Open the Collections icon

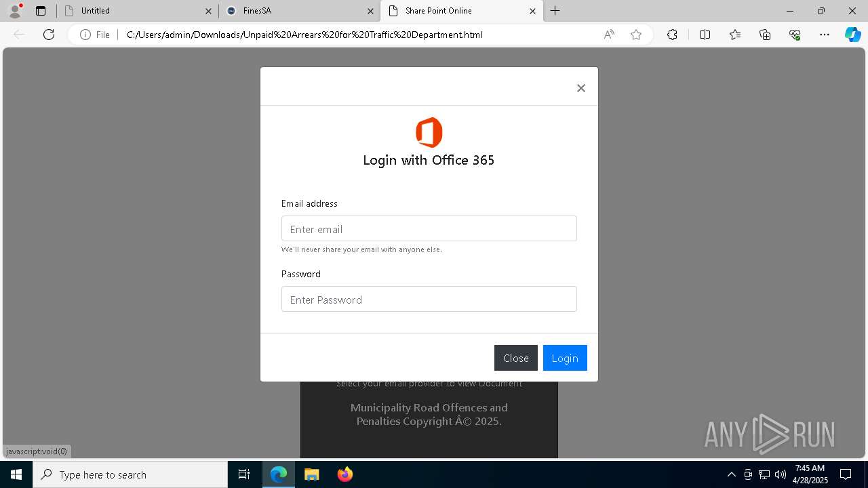(765, 35)
